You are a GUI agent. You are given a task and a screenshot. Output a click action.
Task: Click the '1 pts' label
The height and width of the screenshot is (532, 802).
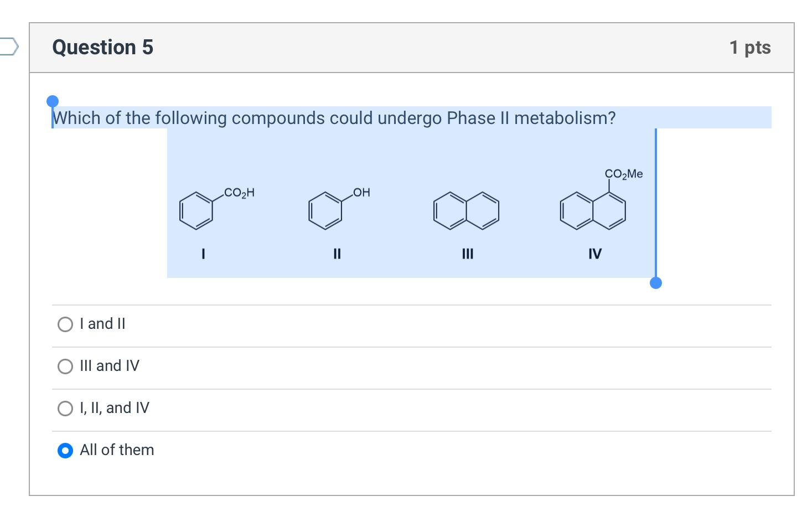coord(751,48)
